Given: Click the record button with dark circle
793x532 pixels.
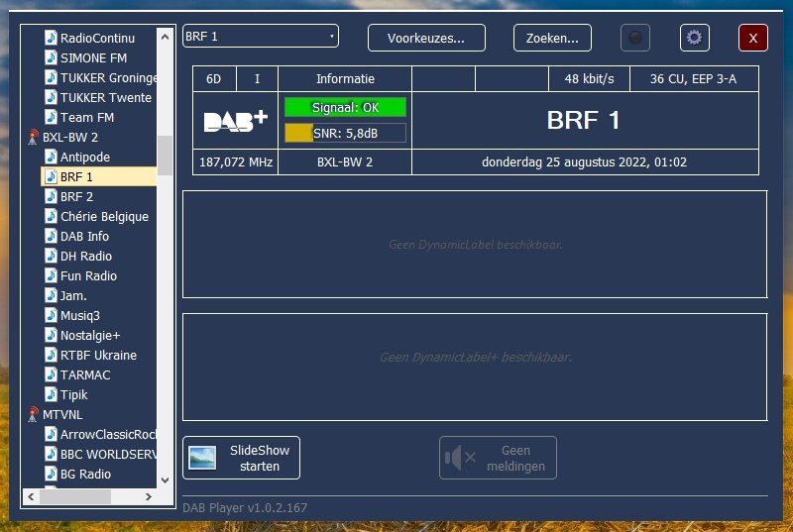Looking at the screenshot, I should click(635, 38).
